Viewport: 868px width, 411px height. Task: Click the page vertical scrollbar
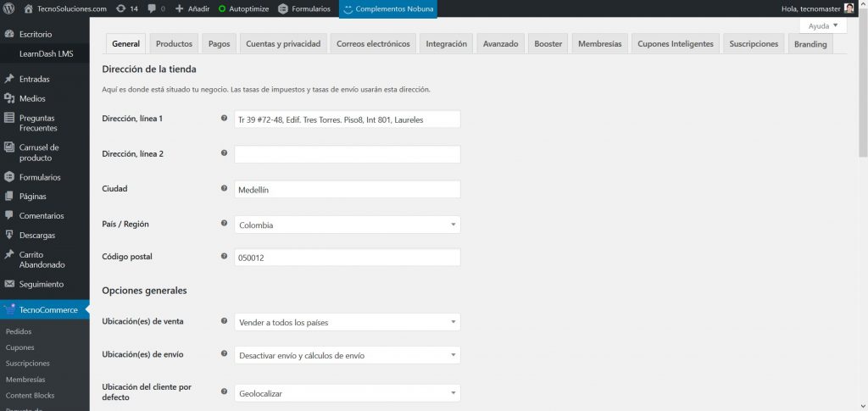(x=863, y=85)
